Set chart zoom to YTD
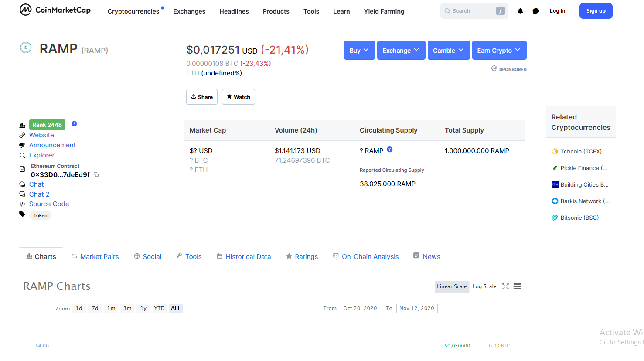The width and height of the screenshot is (644, 361). click(x=159, y=308)
